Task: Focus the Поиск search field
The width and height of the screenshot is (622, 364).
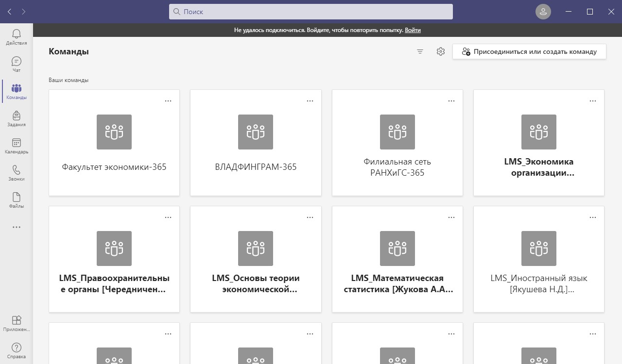Action: 311,12
